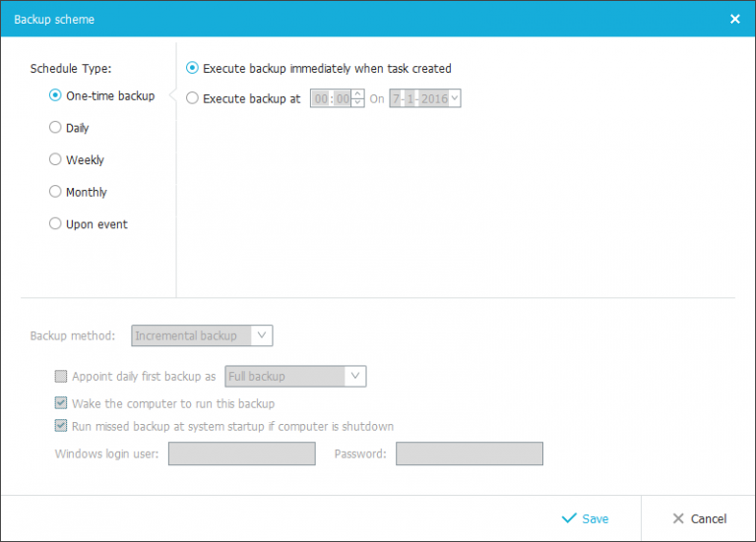Select the Upon event schedule type
756x542 pixels.
[x=56, y=224]
